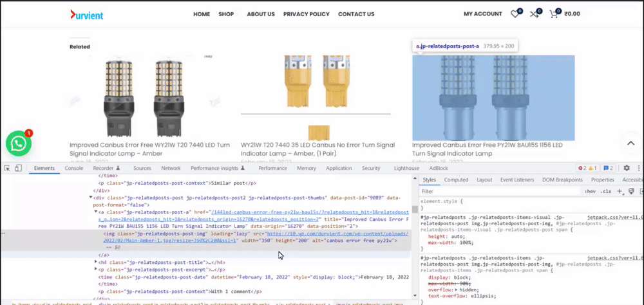
Task: Open PRIVACY POLICY page link
Action: pos(307,14)
